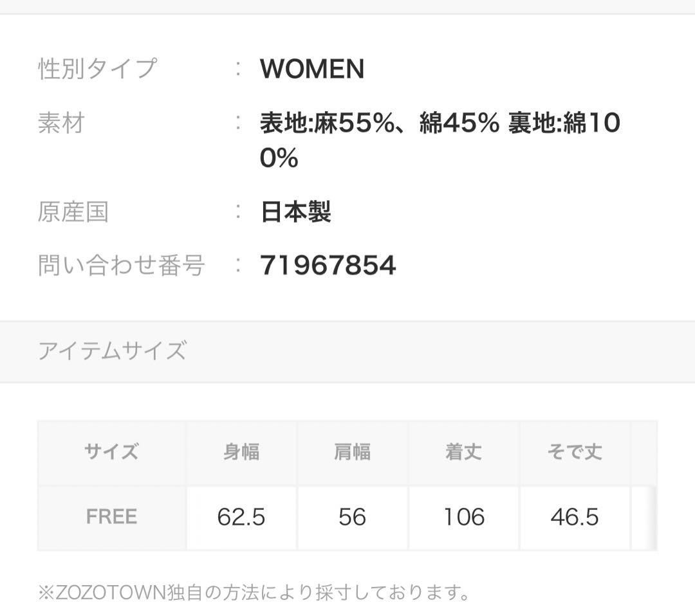Click the サイズ column header
The image size is (695, 616).
click(111, 452)
